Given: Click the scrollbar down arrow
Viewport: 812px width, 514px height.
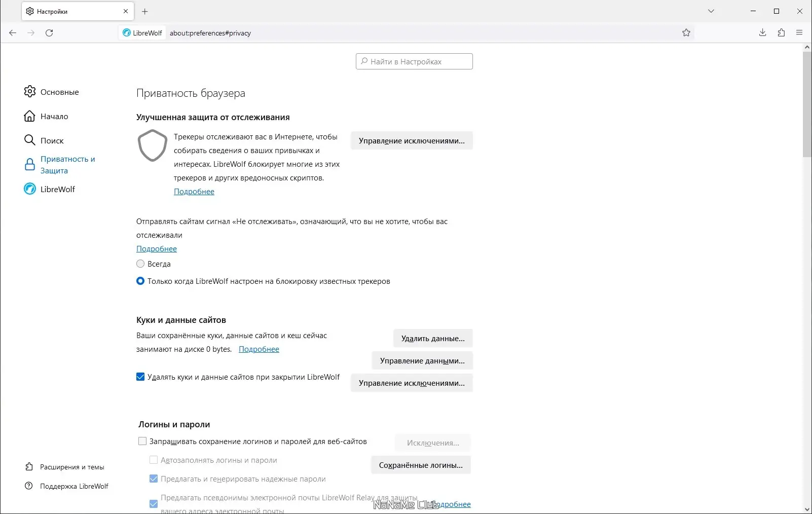Looking at the screenshot, I should [x=807, y=509].
